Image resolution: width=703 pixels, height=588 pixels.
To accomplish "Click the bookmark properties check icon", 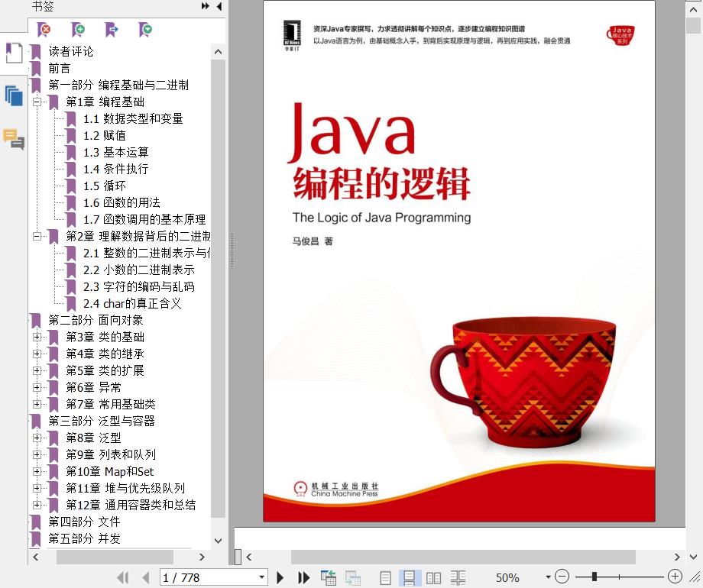I will click(145, 30).
